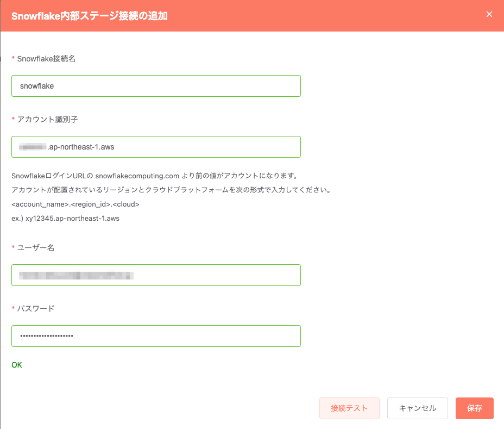Screen dimensions: 504x429
Task: Click the example text xy12345.ap-northeast-1.aws
Action: (x=72, y=218)
